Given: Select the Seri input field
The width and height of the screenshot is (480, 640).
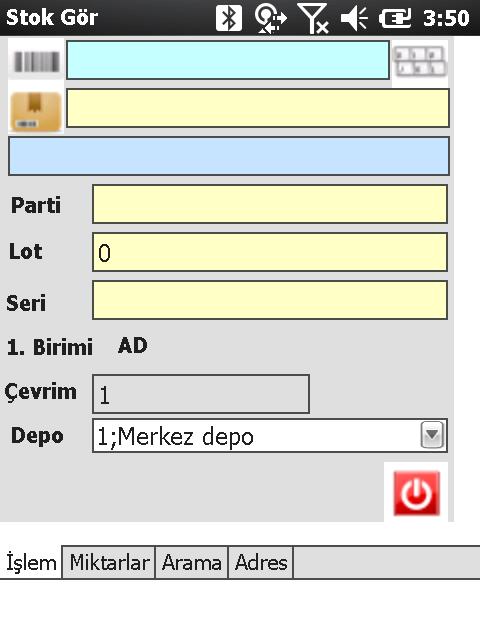Looking at the screenshot, I should tap(270, 300).
